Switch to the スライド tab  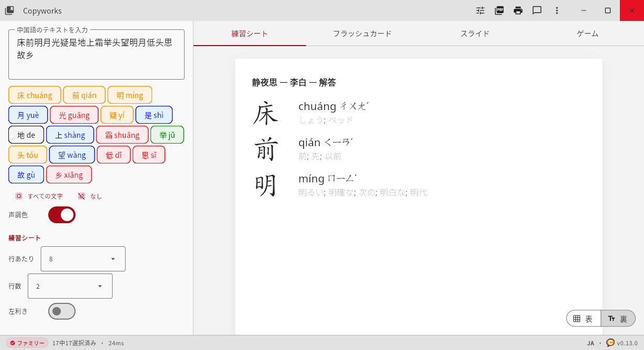[475, 34]
